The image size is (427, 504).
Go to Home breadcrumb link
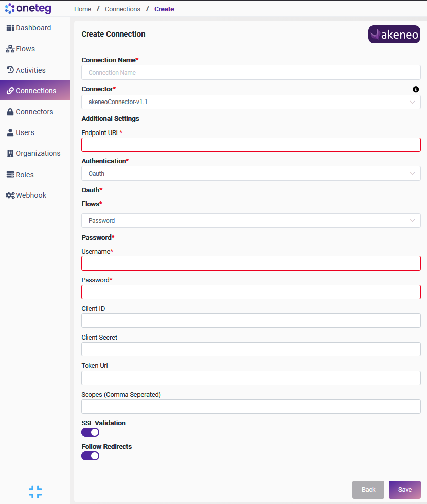click(x=83, y=9)
